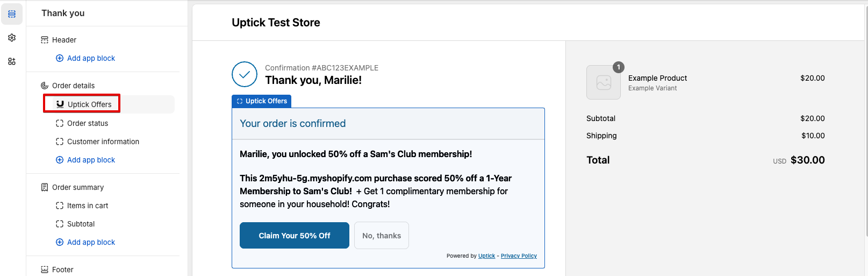Screen dimensions: 868x276
Task: Select the Customer information block
Action: pyautogui.click(x=103, y=141)
